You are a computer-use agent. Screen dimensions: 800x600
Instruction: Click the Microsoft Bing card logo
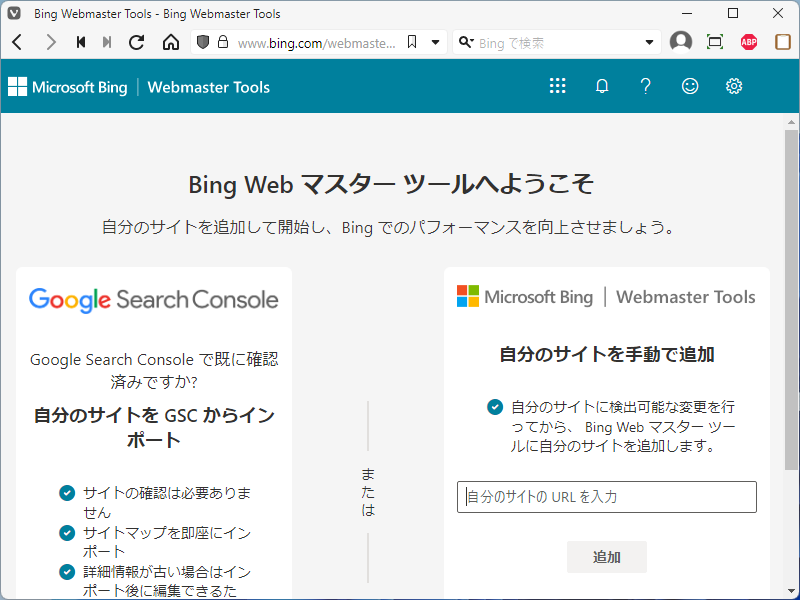click(606, 296)
